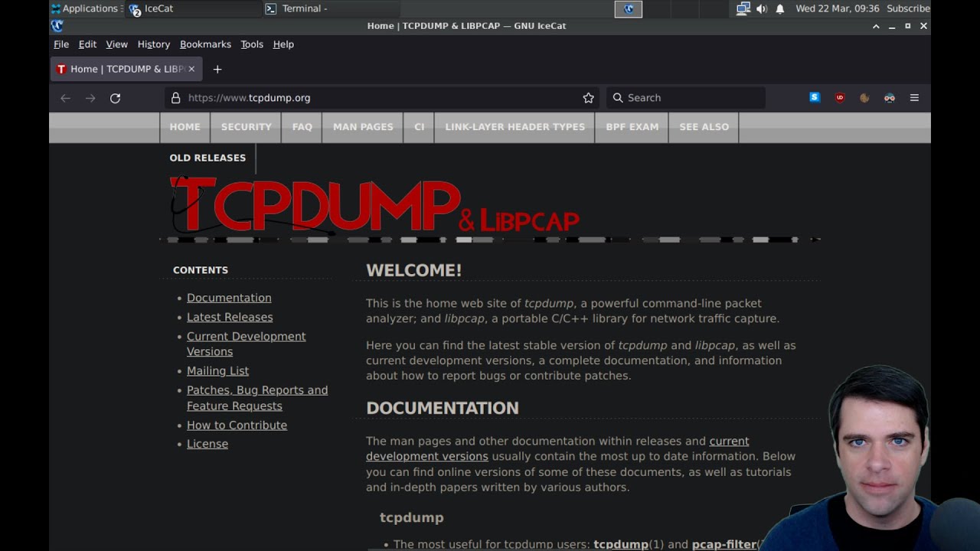Open the View menu

coord(116,44)
